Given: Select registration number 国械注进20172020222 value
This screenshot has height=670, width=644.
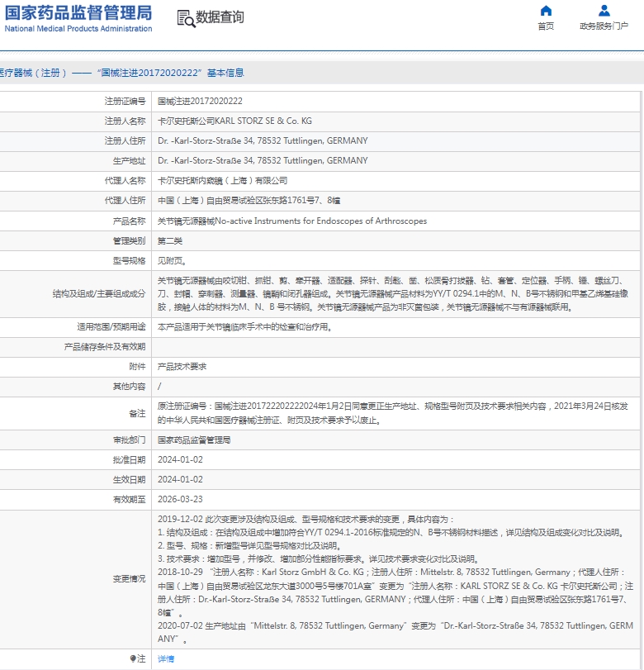Looking at the screenshot, I should point(200,102).
